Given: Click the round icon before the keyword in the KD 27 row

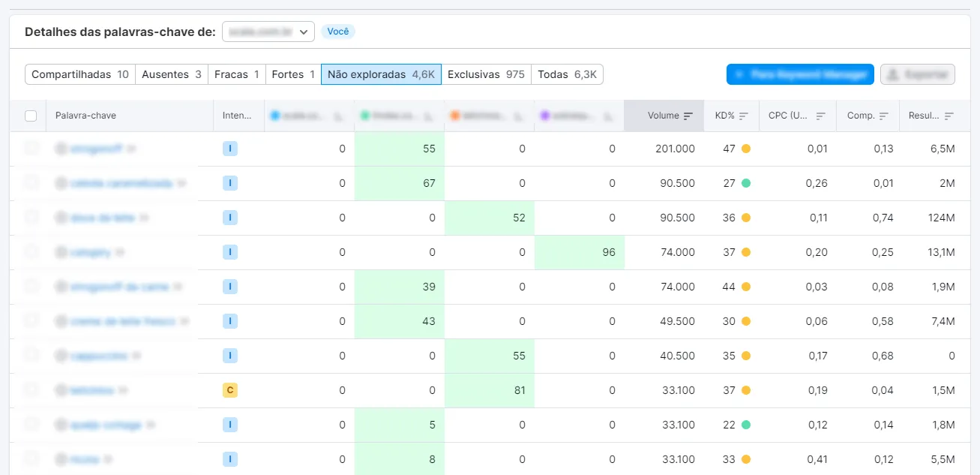Looking at the screenshot, I should 61,183.
